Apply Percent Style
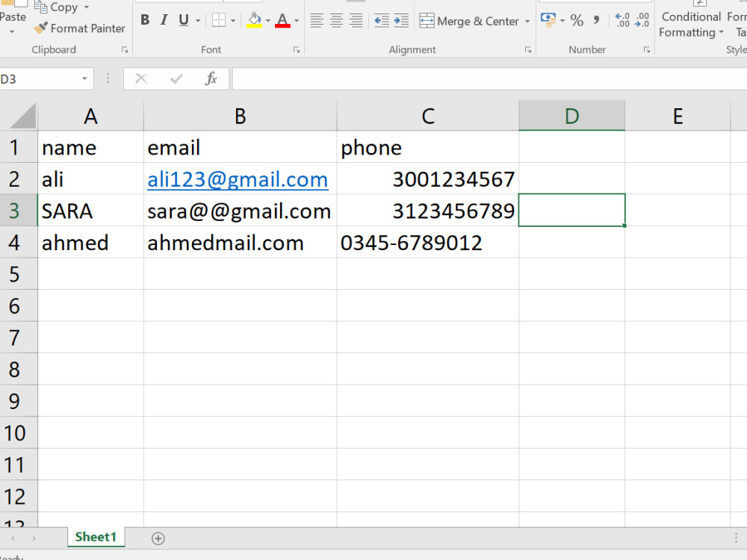Image resolution: width=747 pixels, height=560 pixels. point(577,20)
